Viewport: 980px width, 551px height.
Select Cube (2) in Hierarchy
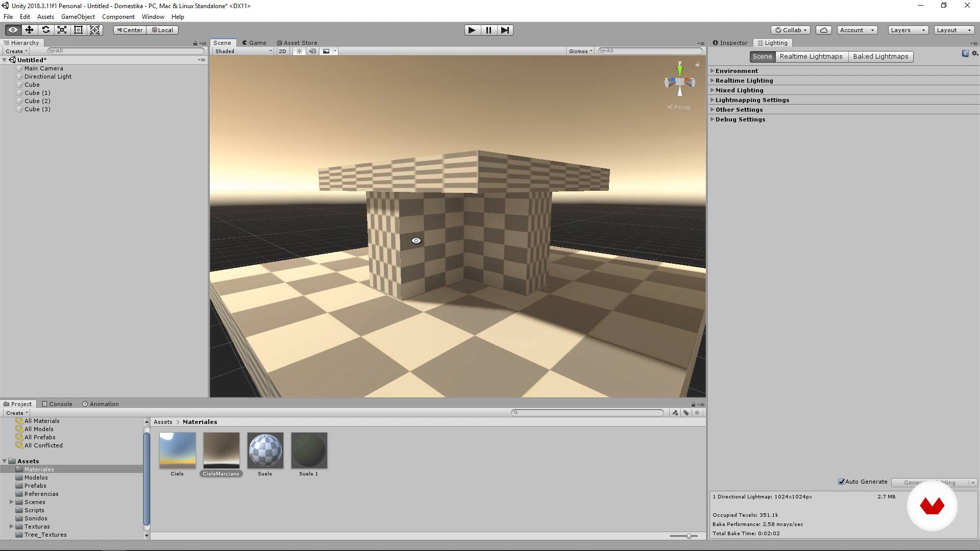click(37, 101)
